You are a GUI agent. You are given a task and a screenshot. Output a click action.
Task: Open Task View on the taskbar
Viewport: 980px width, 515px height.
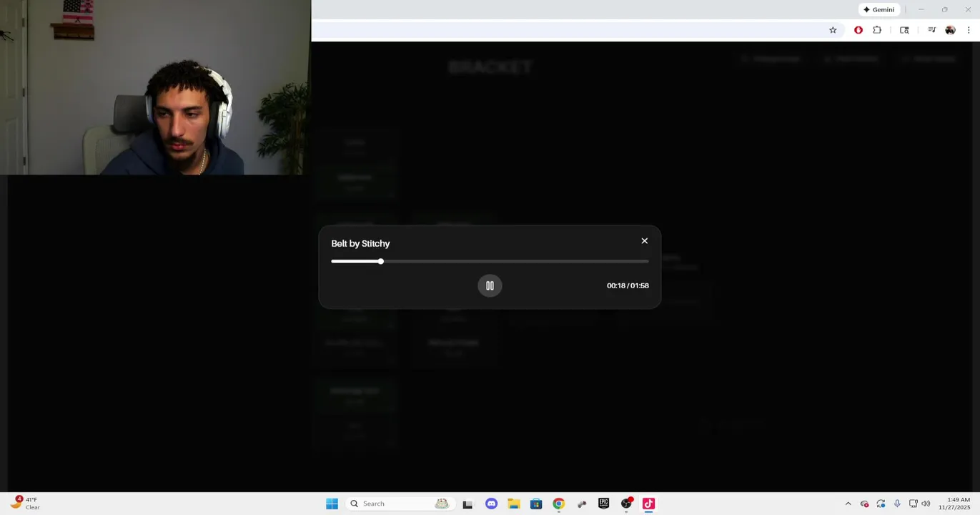467,504
